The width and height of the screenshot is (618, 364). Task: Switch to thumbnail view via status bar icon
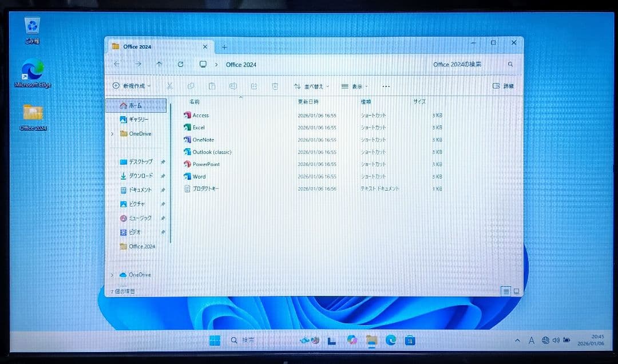click(516, 291)
